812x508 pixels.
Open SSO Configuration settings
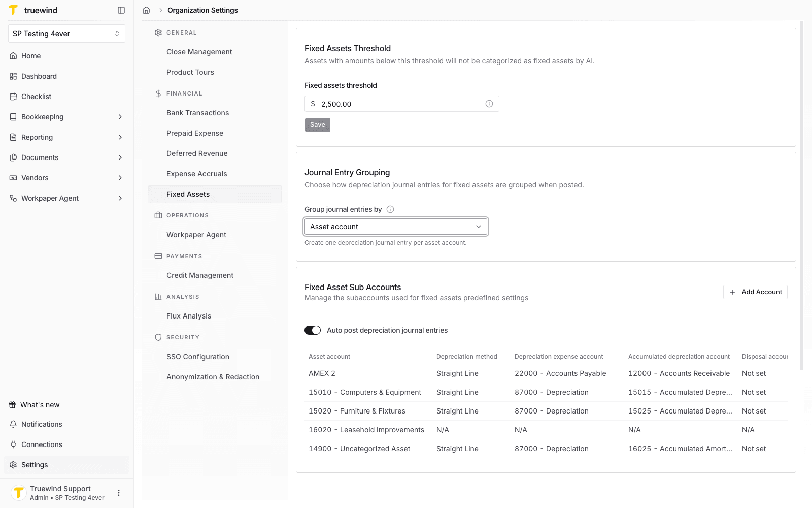point(215,357)
